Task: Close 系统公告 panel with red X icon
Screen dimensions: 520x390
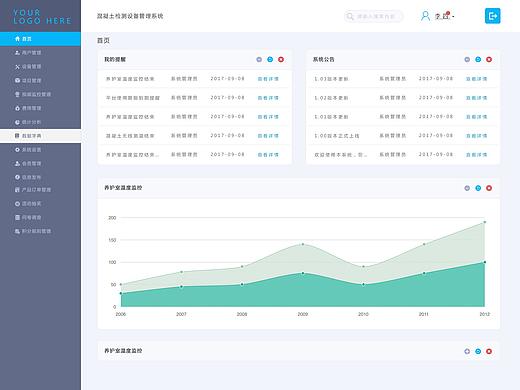Action: tap(489, 59)
